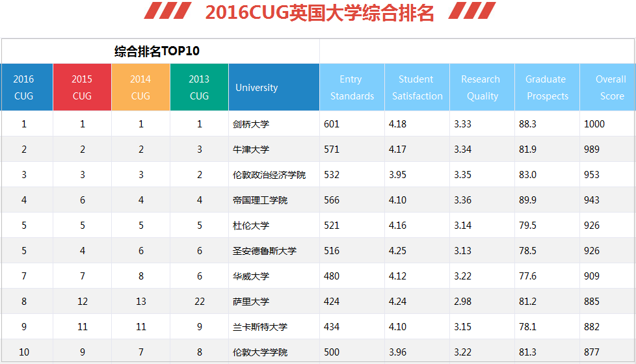Click the Entry Standards column header
Image resolution: width=636 pixels, height=364 pixels.
point(352,87)
